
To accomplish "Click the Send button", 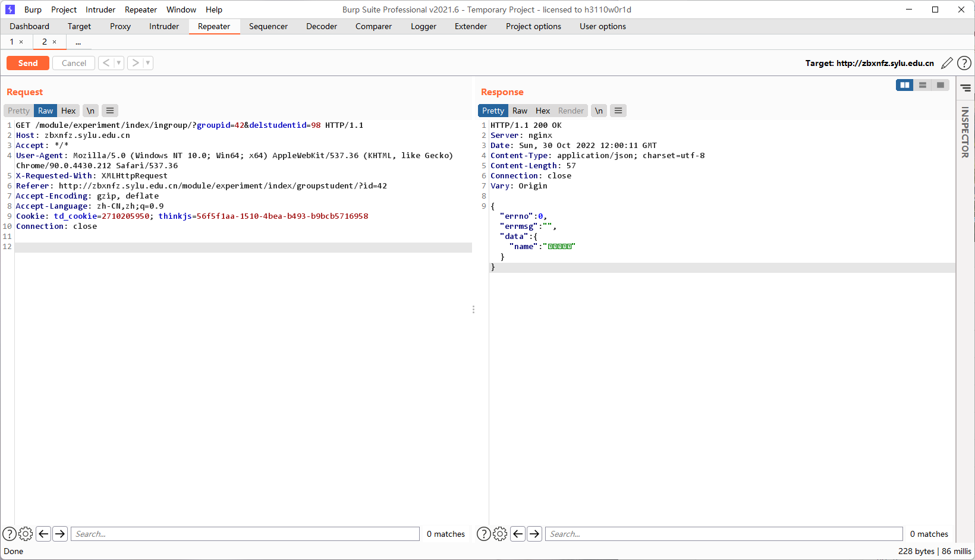I will point(28,63).
